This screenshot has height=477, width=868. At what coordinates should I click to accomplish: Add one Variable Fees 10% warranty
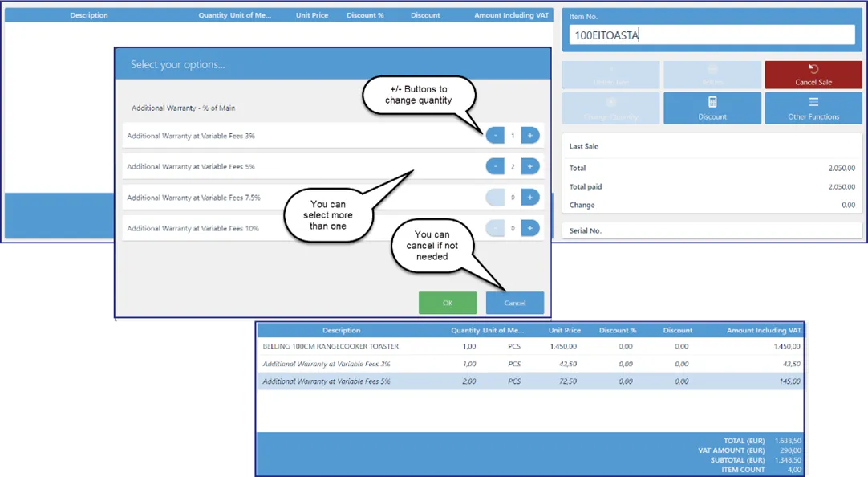529,228
